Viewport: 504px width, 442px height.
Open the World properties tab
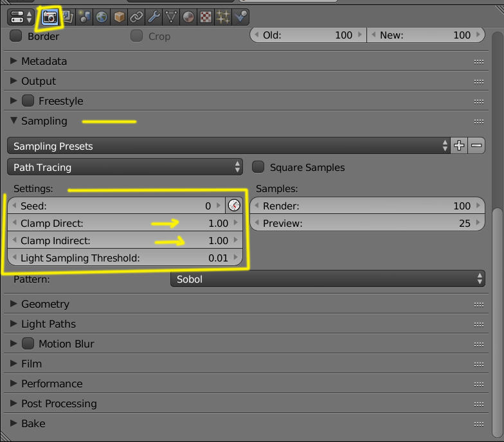point(102,17)
